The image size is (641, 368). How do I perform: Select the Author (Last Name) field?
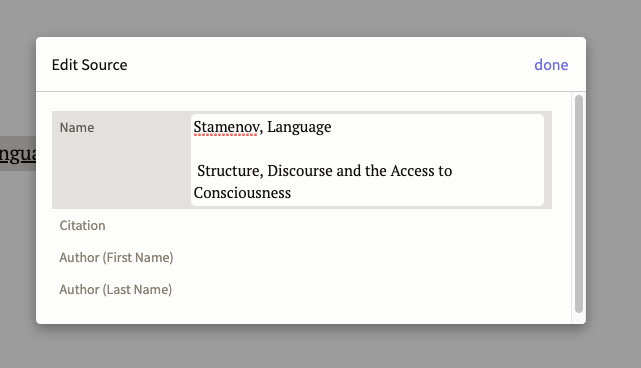click(x=302, y=289)
